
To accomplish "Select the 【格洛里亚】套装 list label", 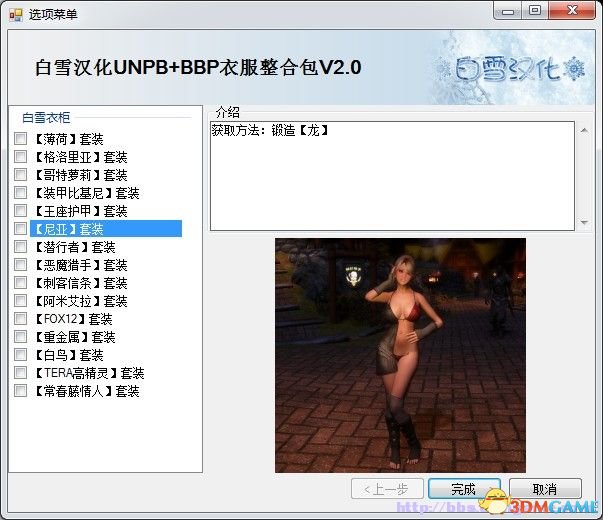I will 81,157.
